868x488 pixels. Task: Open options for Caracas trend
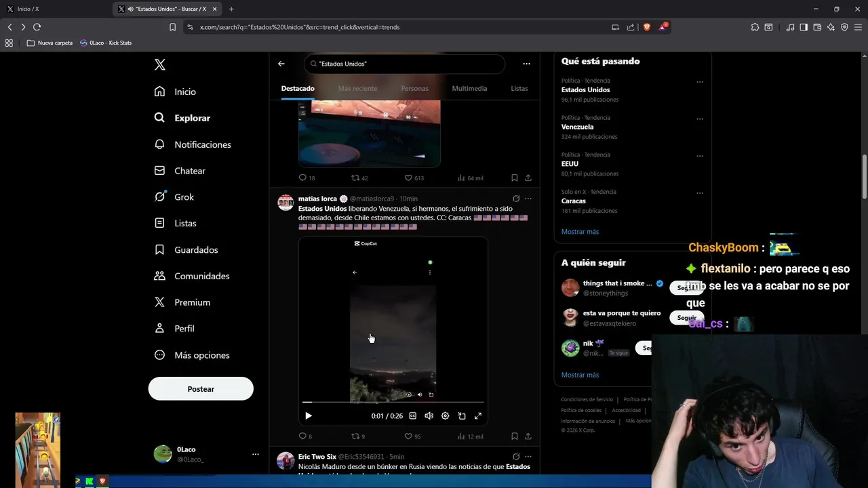coord(700,193)
